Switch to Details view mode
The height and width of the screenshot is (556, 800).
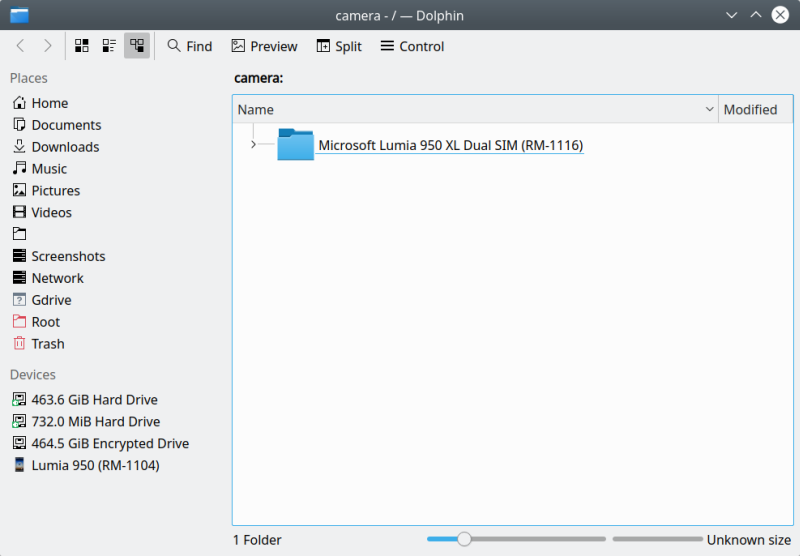(x=137, y=46)
